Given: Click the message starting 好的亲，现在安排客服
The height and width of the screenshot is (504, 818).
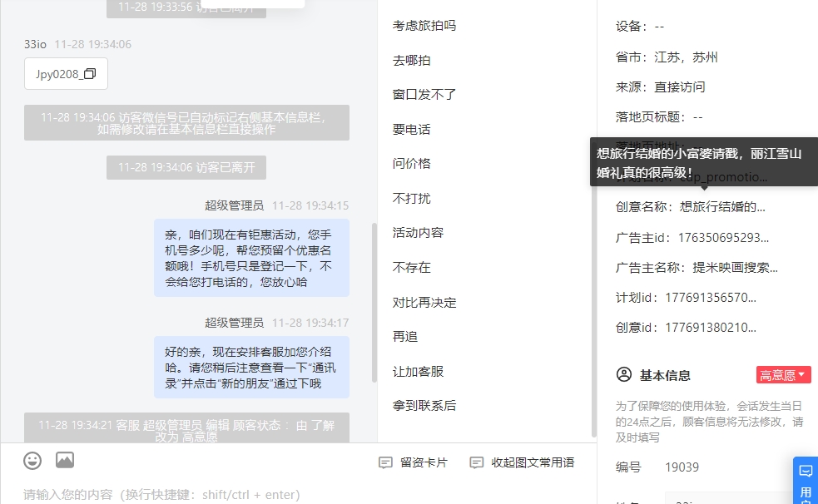Looking at the screenshot, I should click(x=251, y=368).
